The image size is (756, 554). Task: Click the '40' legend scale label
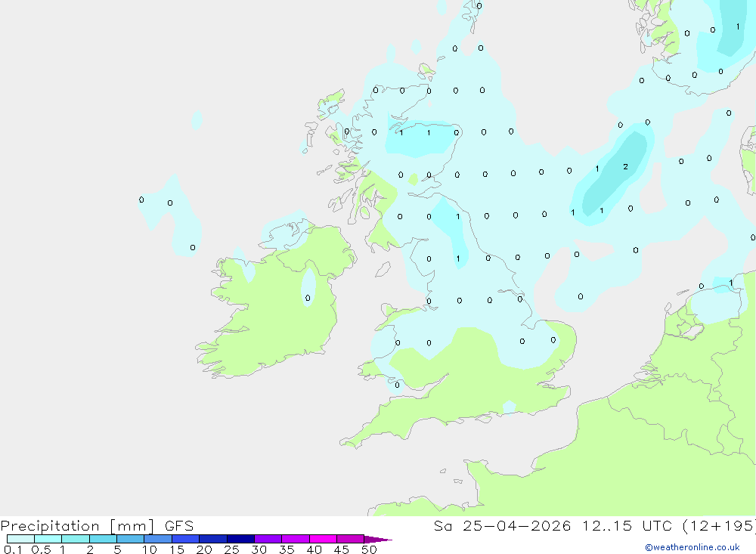click(x=314, y=549)
